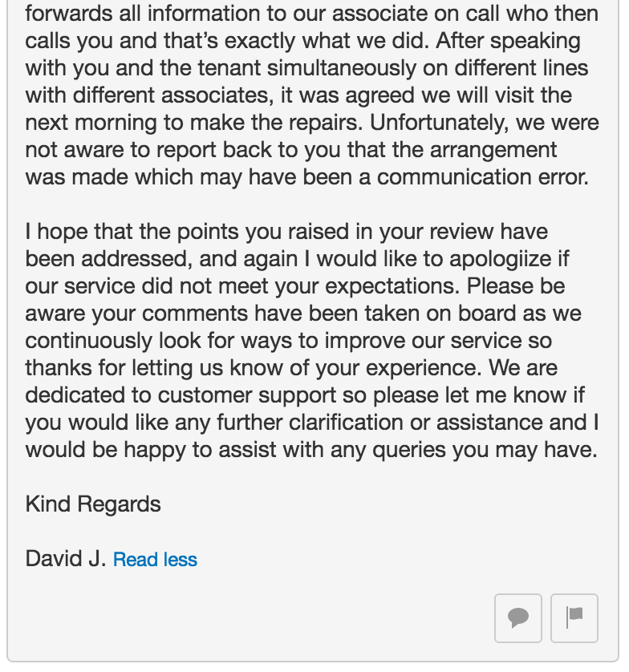Click the 'Kind Regards' sign-off text
The image size is (629, 672).
(x=93, y=504)
